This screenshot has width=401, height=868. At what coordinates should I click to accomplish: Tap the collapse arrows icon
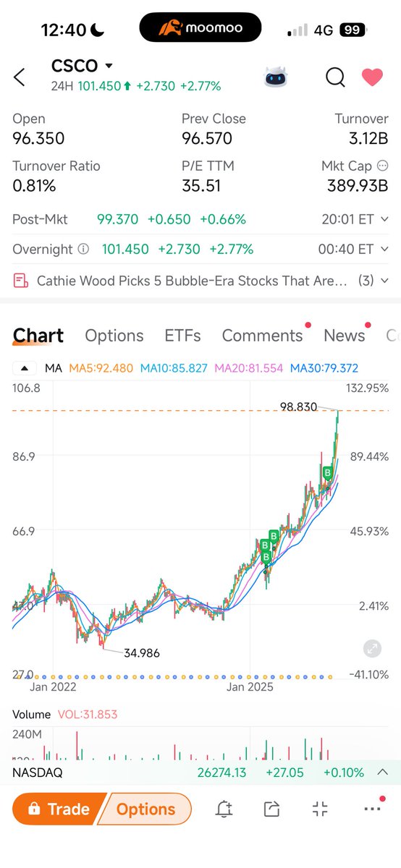pyautogui.click(x=320, y=809)
